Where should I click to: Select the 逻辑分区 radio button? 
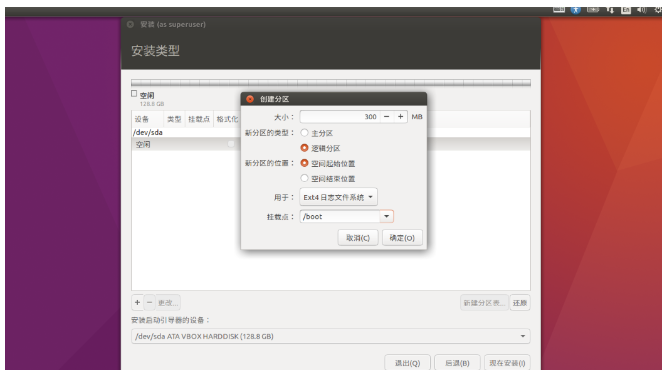point(304,148)
